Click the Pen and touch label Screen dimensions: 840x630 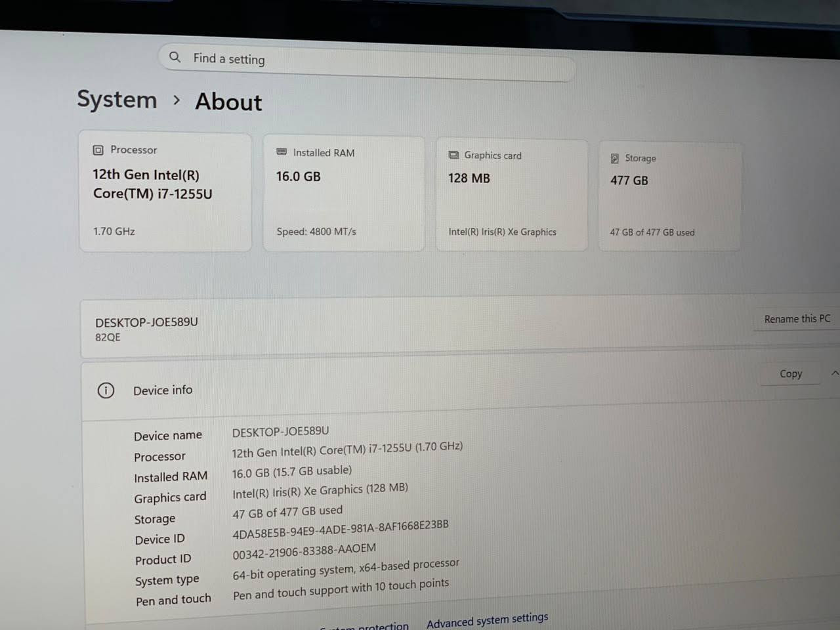(x=173, y=600)
